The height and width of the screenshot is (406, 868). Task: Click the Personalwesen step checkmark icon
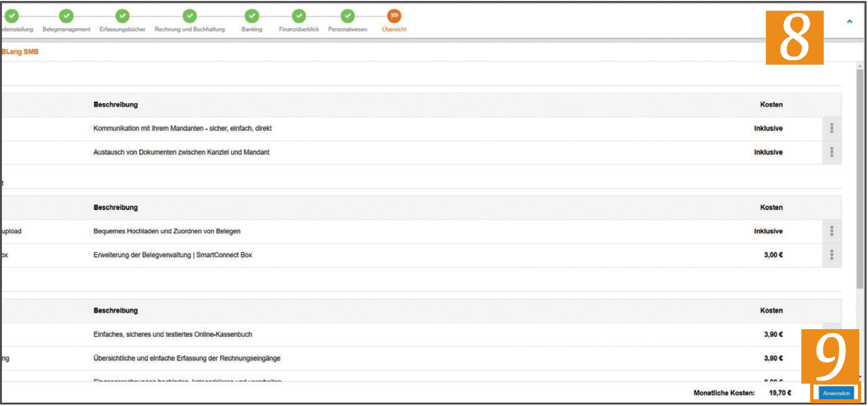pos(348,16)
